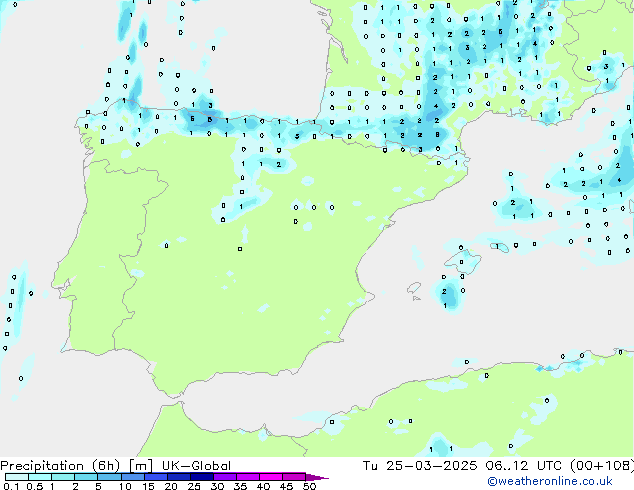Click the 'Tu 25-03-2025' date text
Screen dimensions: 634x490
420,466
